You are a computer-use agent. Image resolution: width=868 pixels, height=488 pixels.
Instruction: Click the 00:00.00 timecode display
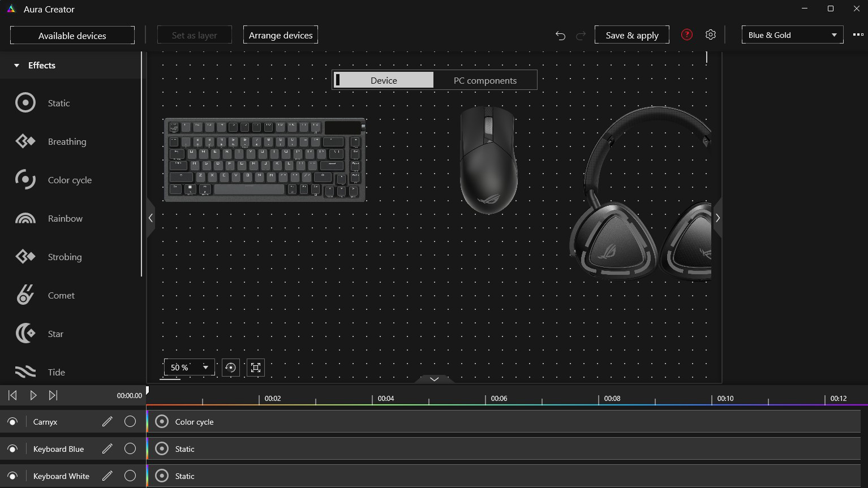pos(129,396)
